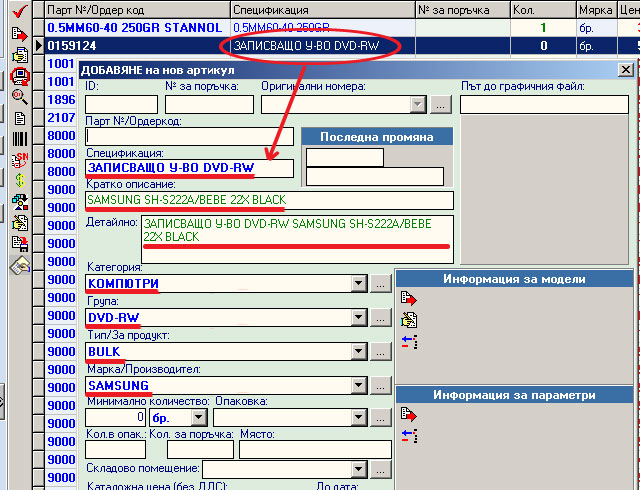Open the Тип/За продукт dropdown showing BULK

pos(358,351)
